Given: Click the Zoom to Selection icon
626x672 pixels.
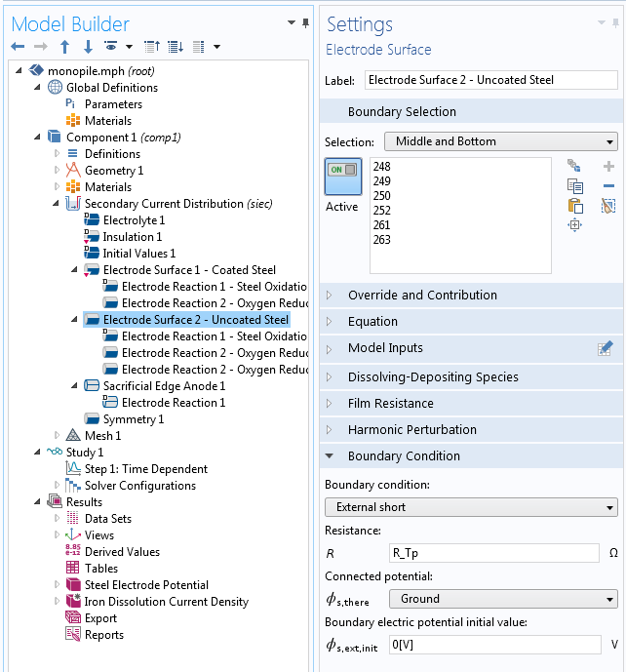Looking at the screenshot, I should (x=575, y=225).
